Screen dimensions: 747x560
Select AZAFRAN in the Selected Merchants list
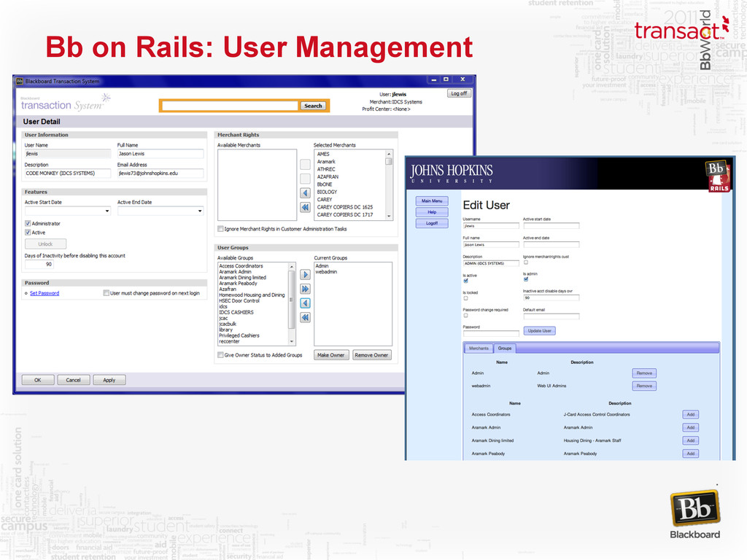tap(328, 176)
